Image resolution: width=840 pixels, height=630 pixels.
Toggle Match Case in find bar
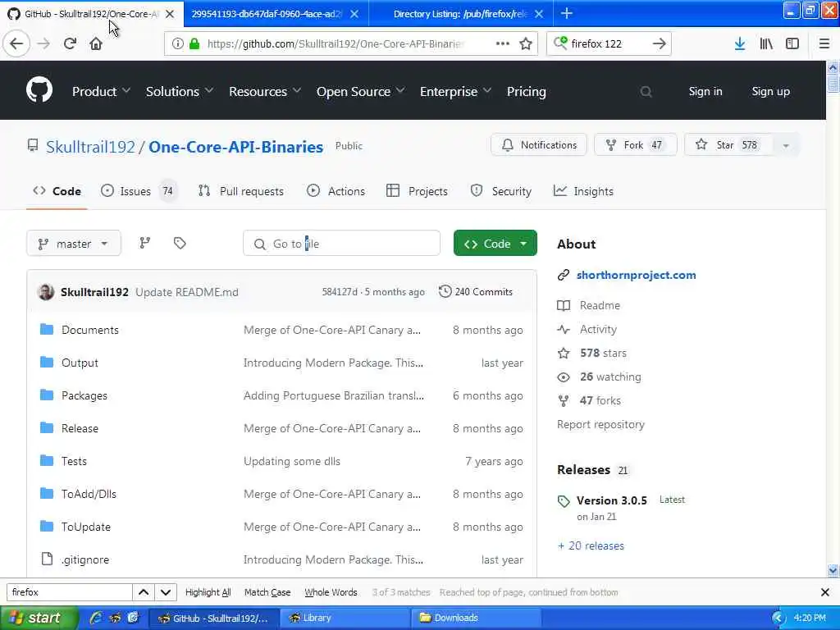[x=267, y=592]
